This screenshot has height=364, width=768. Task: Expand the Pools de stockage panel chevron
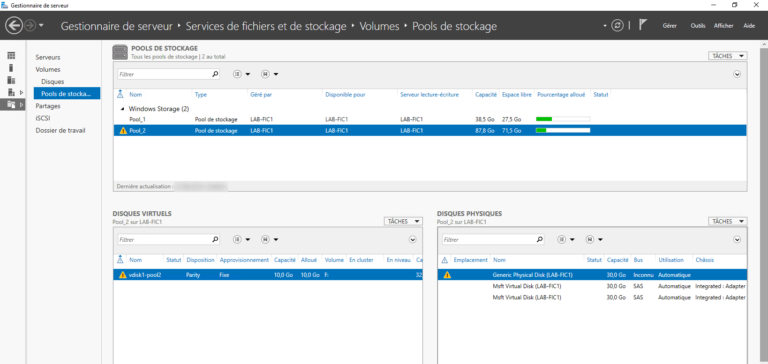[737, 74]
